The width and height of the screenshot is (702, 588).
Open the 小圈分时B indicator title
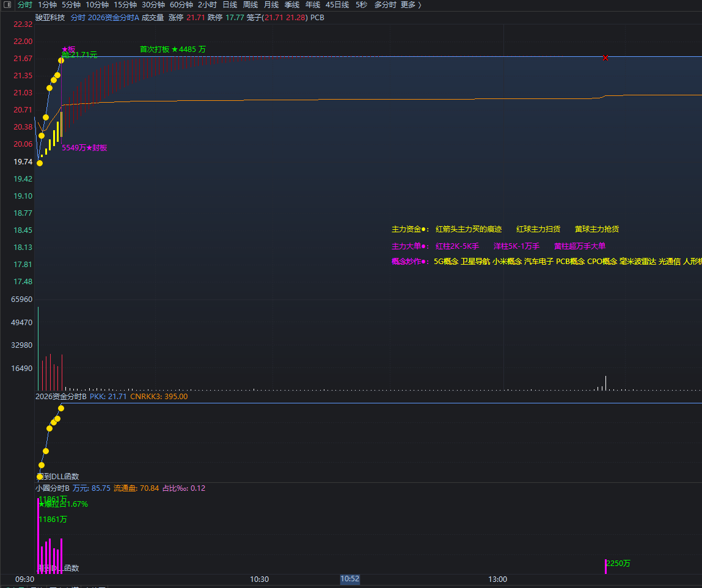point(53,488)
